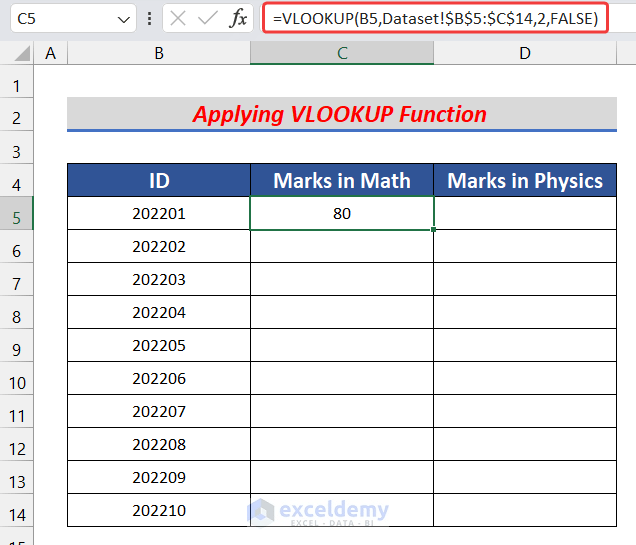636x545 pixels.
Task: Select Marks in Physics cell for 202206
Action: (525, 378)
